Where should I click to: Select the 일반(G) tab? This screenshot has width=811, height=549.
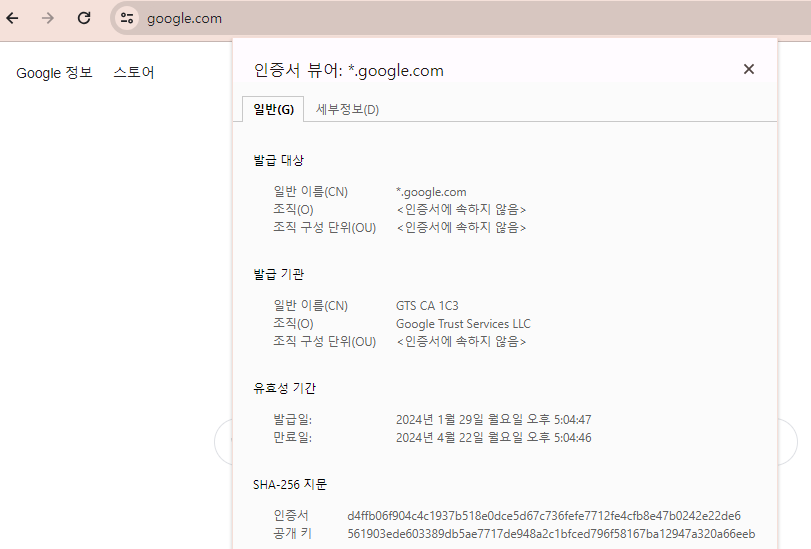(x=273, y=109)
